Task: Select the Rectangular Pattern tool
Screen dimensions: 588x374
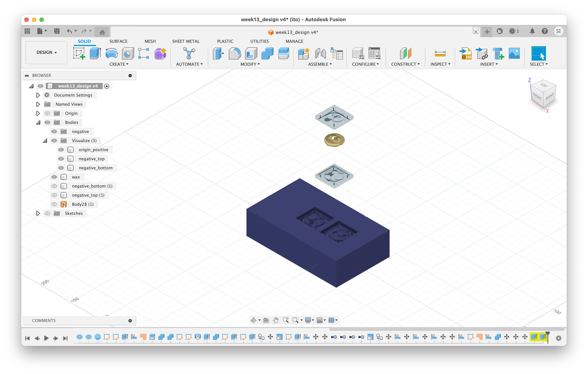Action: click(x=144, y=53)
